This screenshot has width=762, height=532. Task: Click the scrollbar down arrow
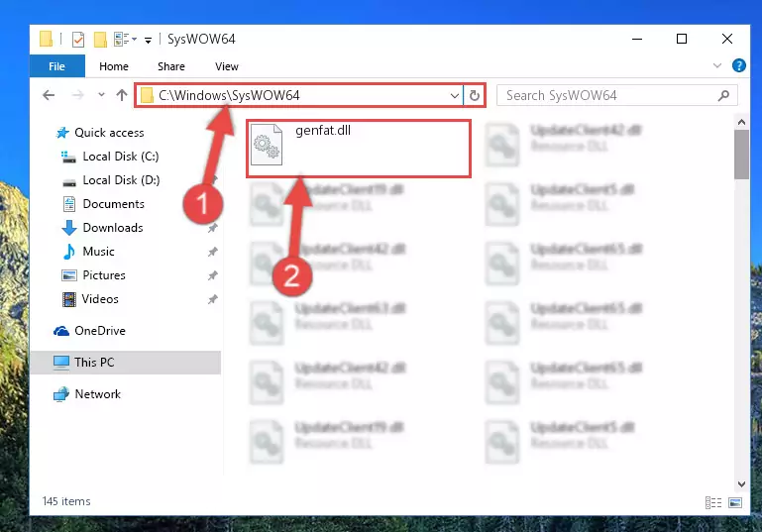pos(741,483)
